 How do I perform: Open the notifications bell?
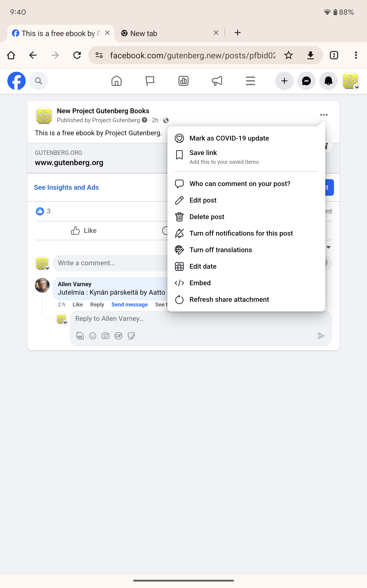pos(328,81)
